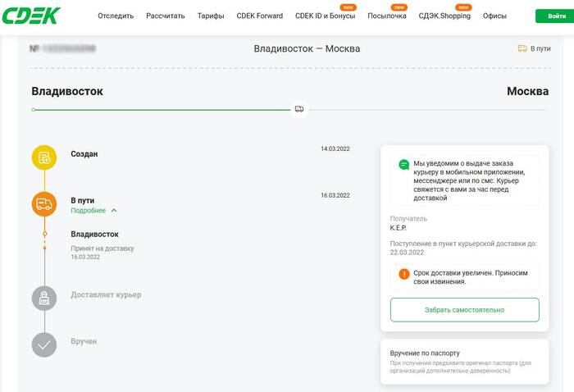Click the truck icon on progress bar
This screenshot has height=392, width=574.
coord(299,109)
